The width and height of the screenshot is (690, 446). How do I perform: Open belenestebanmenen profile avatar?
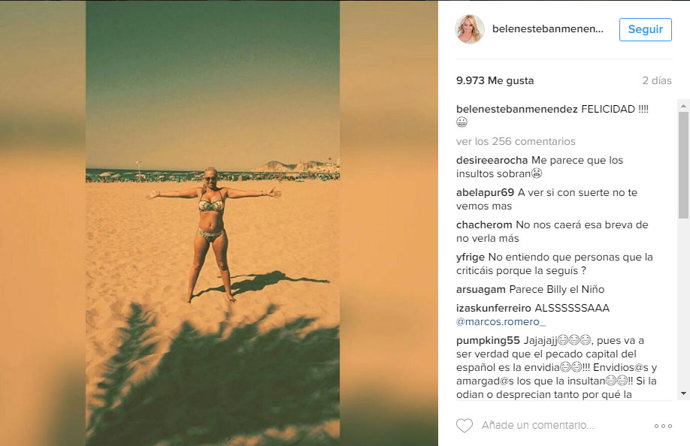(x=470, y=29)
